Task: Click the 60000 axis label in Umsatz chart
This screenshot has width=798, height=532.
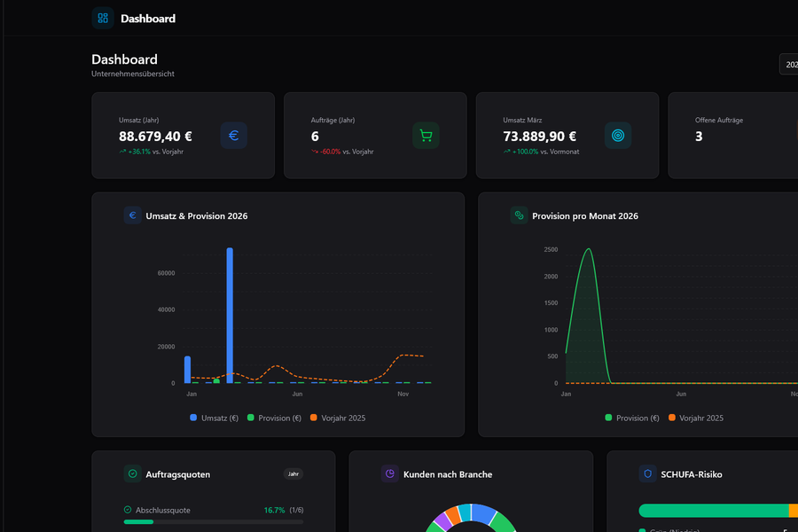Action: pos(166,273)
